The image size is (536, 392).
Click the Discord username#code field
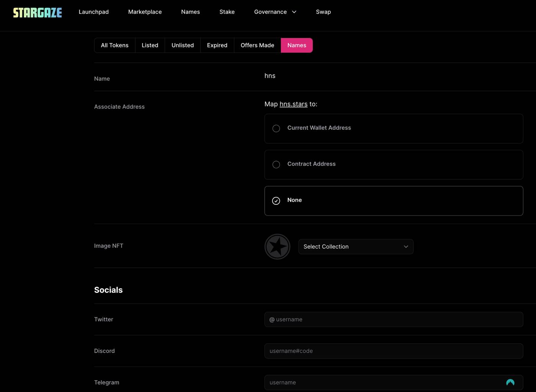pos(394,351)
